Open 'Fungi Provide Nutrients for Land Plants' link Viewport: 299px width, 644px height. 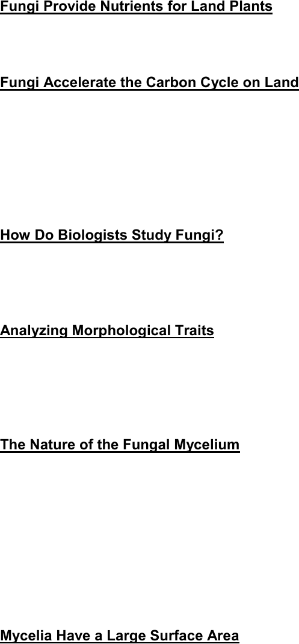[136, 7]
